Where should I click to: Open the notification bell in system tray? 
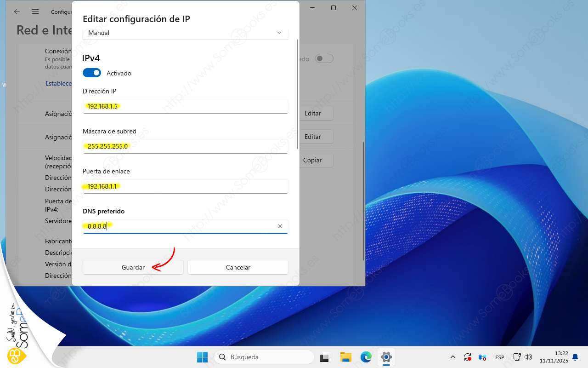pyautogui.click(x=575, y=357)
